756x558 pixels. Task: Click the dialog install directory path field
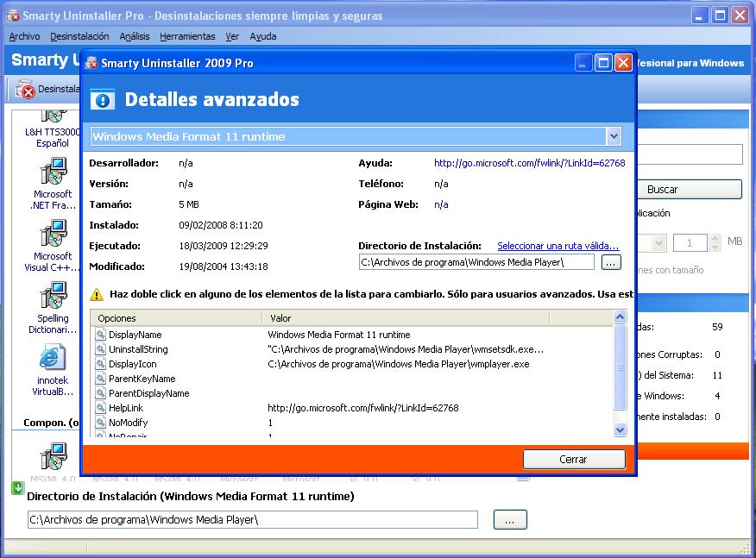476,263
